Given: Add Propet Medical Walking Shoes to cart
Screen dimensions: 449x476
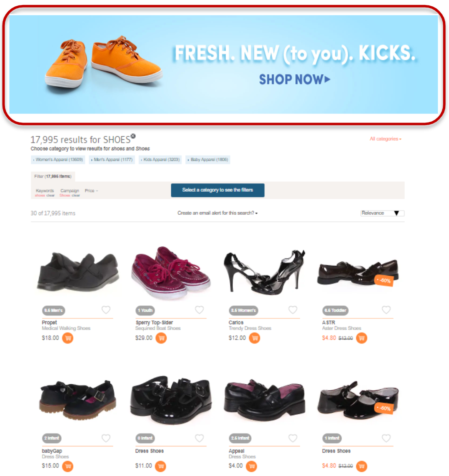Looking at the screenshot, I should [67, 338].
